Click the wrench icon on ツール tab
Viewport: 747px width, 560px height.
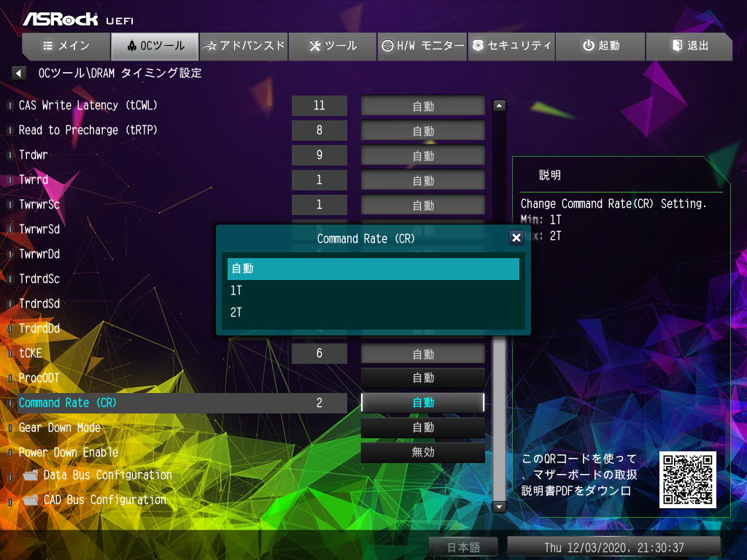point(315,46)
